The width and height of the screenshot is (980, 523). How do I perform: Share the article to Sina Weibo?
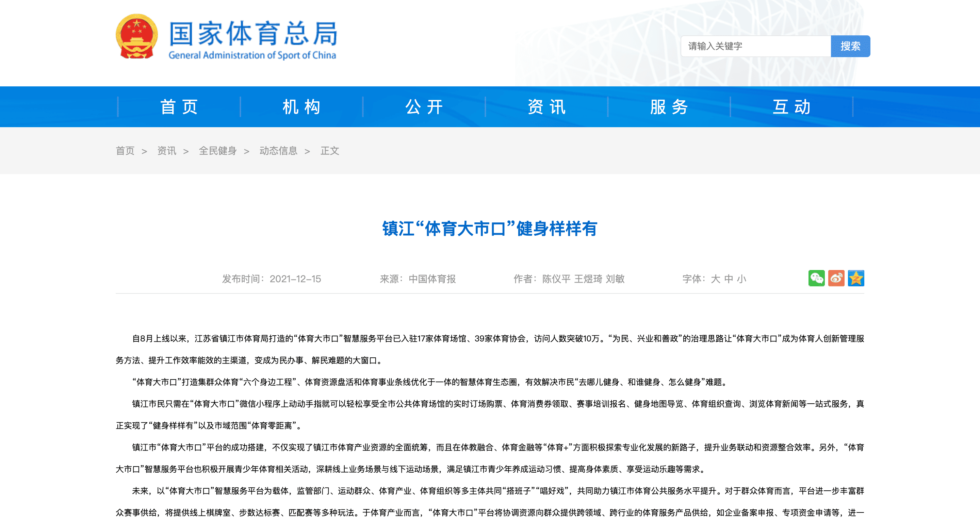coord(836,279)
